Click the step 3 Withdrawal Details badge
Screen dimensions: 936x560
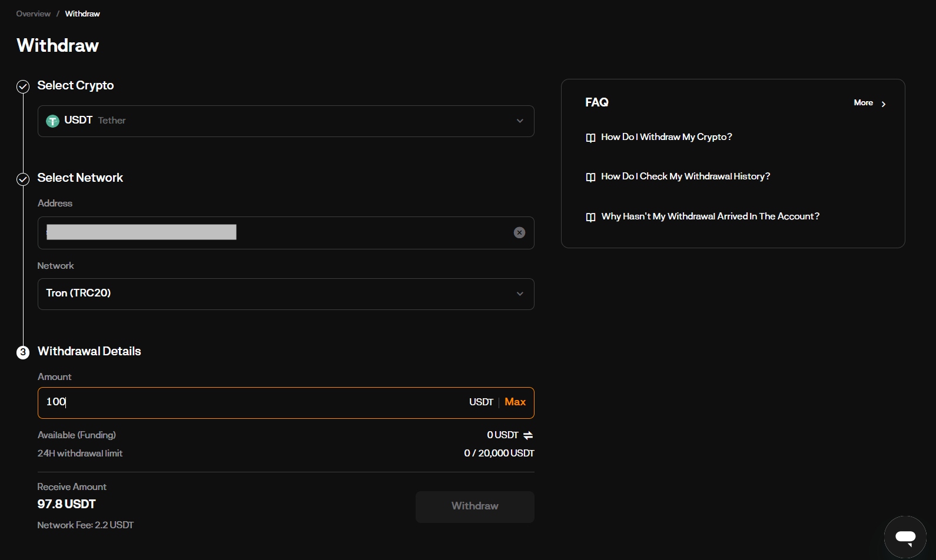tap(23, 352)
